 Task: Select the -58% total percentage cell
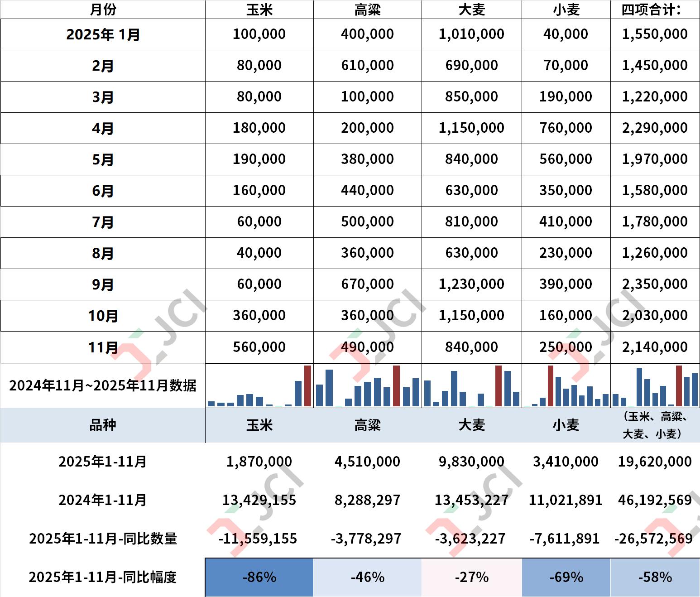[x=655, y=578]
